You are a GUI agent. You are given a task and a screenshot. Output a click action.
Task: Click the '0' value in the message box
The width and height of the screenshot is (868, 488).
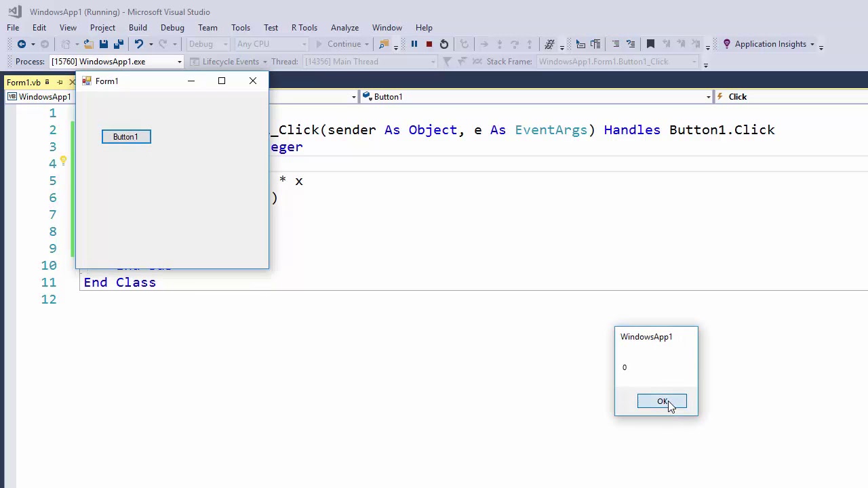point(625,367)
